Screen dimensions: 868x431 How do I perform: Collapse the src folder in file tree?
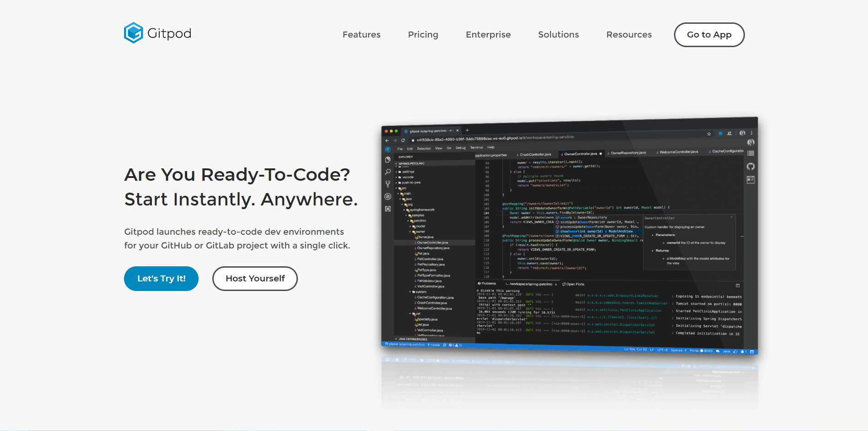404,188
